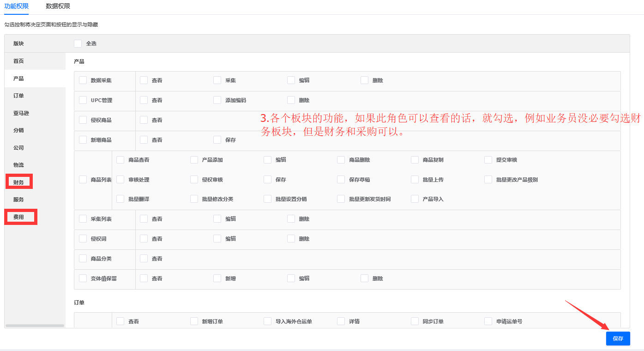This screenshot has height=351, width=644.
Task: Select the 功能权限 tab
Action: point(16,6)
